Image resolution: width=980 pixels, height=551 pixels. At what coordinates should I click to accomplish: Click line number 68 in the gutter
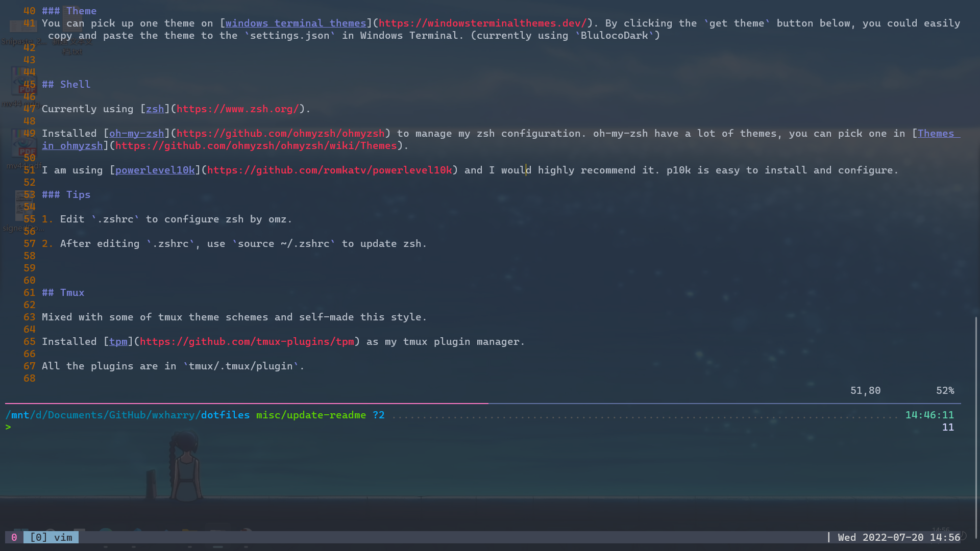tap(30, 379)
